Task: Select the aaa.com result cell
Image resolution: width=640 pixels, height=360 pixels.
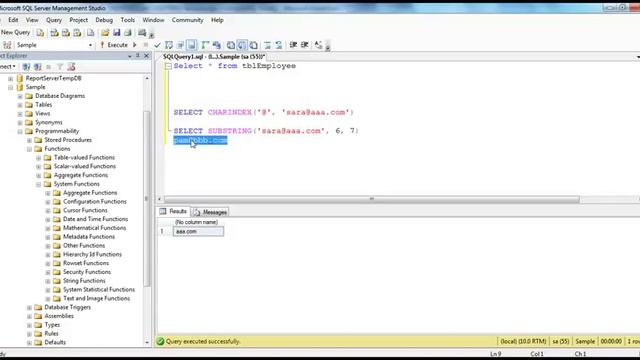Action: [x=198, y=231]
